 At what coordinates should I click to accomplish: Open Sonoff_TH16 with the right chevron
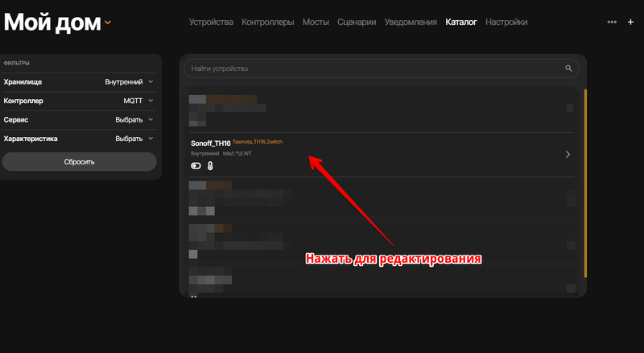coord(568,154)
